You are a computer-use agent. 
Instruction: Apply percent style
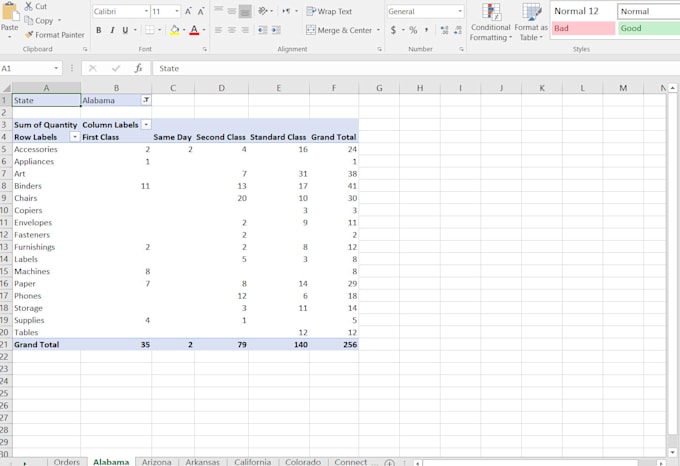point(413,30)
